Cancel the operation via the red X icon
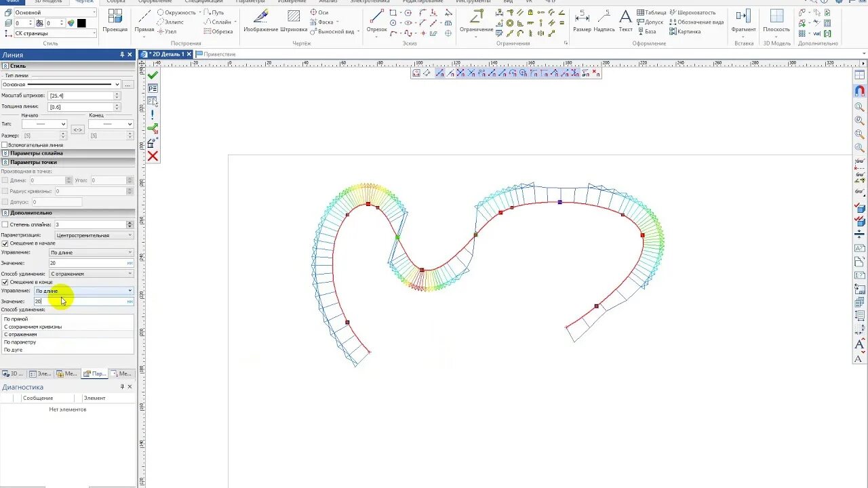The width and height of the screenshot is (868, 488). [152, 156]
